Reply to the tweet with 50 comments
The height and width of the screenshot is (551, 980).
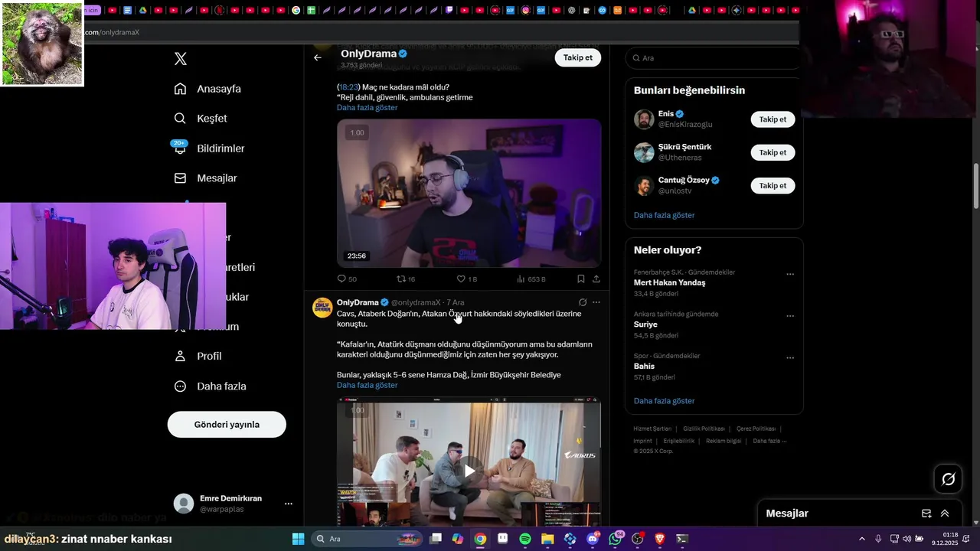point(347,279)
